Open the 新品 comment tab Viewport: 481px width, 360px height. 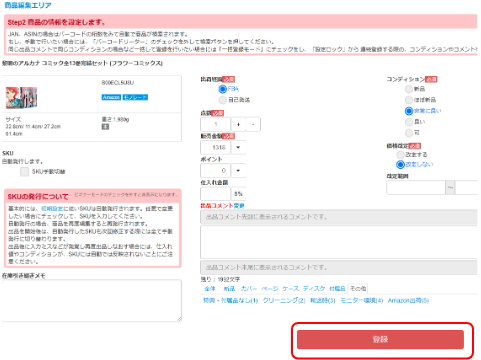point(229,289)
